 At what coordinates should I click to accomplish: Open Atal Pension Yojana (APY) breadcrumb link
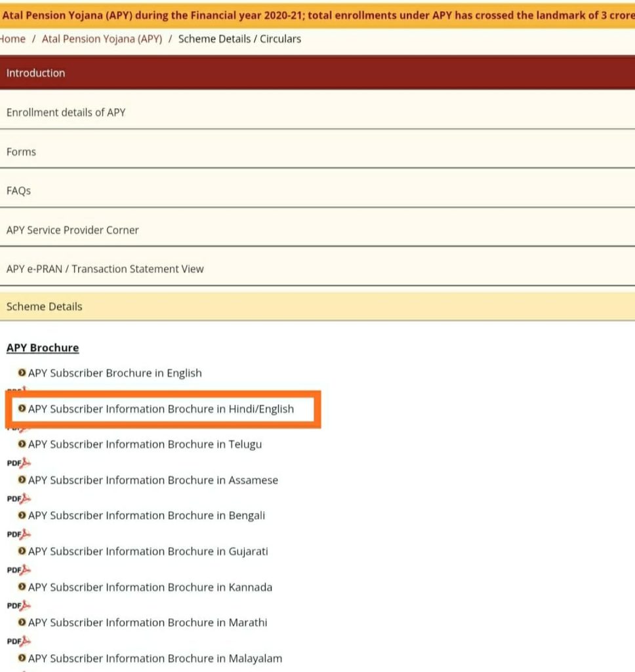point(102,39)
